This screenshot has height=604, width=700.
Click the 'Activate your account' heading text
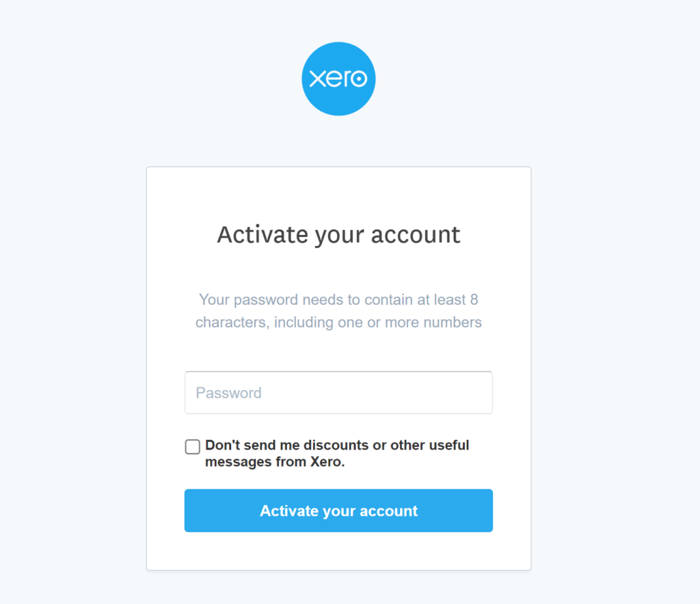tap(338, 234)
